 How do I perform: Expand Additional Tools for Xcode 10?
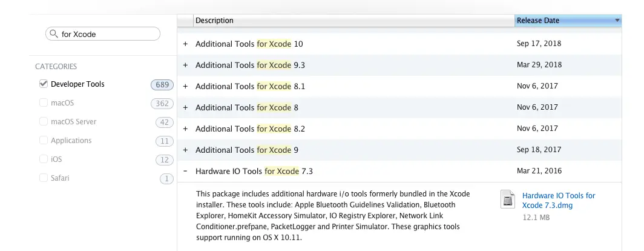185,44
